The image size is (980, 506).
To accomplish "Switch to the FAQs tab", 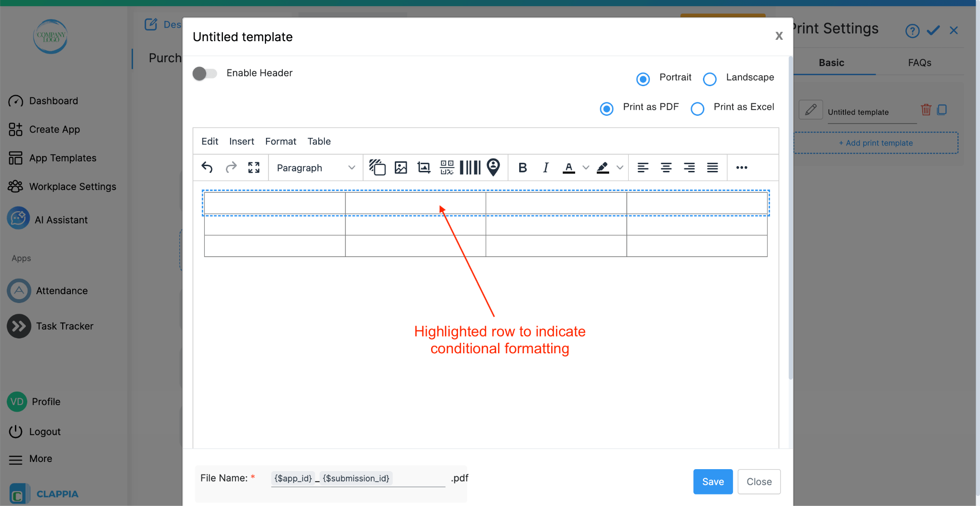I will [920, 63].
